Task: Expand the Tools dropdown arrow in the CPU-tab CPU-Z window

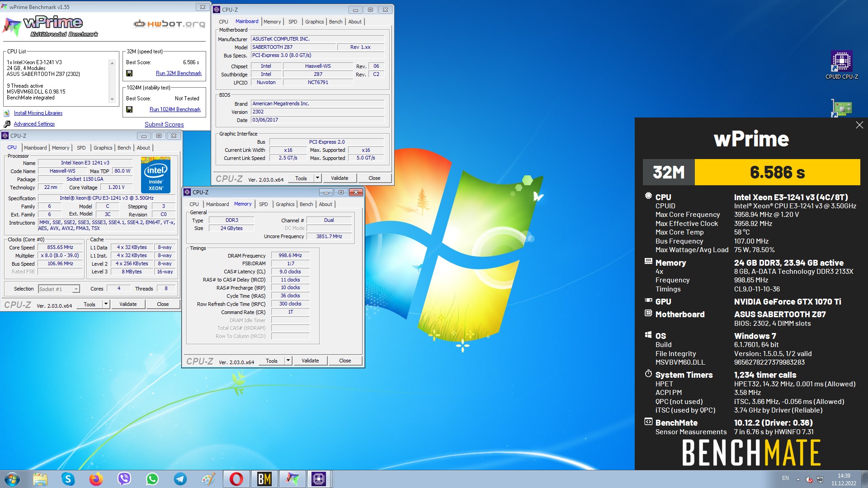Action: click(x=106, y=304)
